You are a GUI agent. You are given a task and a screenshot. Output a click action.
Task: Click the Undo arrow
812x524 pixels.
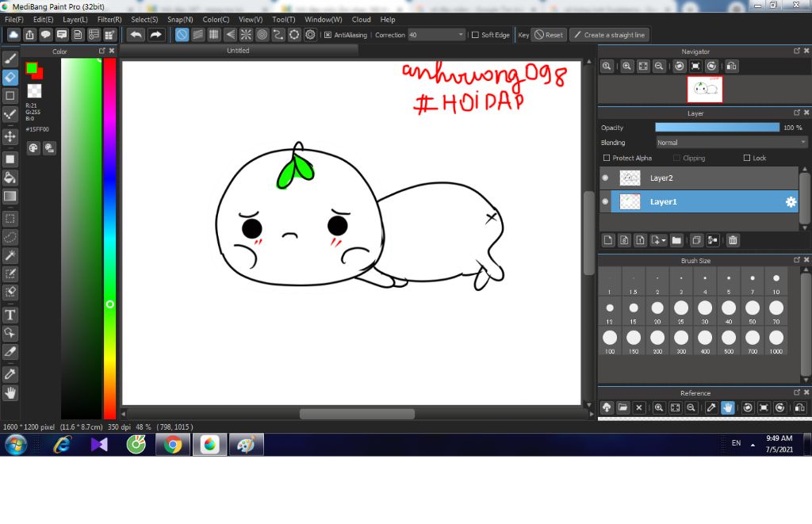pos(136,35)
